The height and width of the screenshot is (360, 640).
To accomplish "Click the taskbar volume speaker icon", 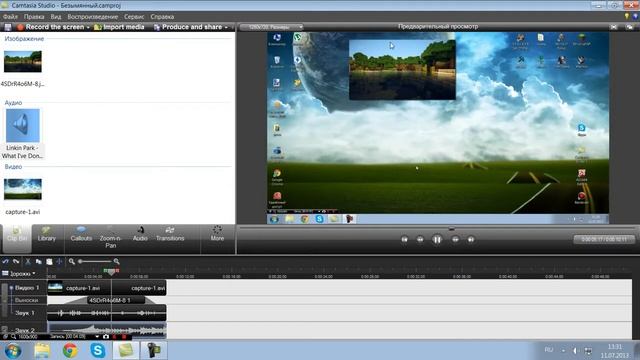I will point(575,351).
